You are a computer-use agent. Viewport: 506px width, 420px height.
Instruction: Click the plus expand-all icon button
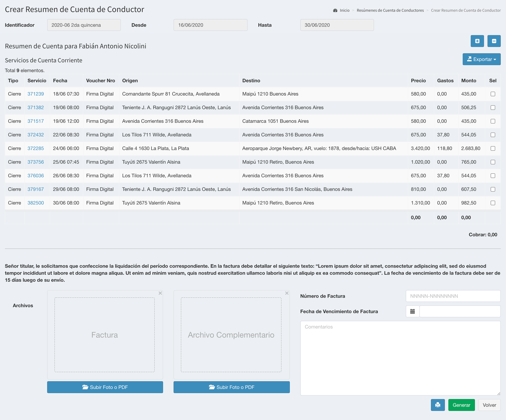pos(477,41)
